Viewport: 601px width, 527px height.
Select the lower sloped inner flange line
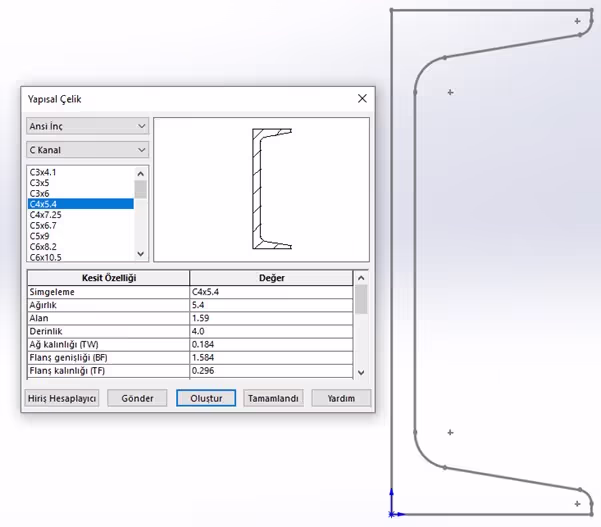tap(512, 479)
